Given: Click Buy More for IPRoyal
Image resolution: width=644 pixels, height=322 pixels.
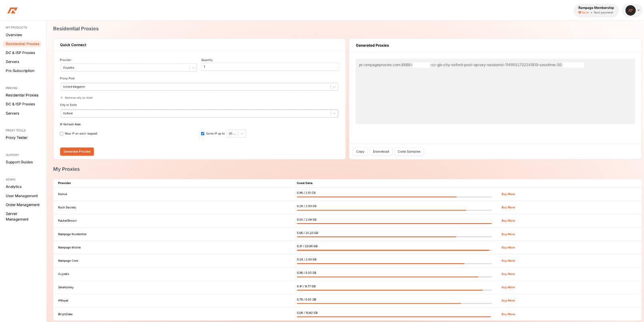Looking at the screenshot, I should click(508, 301).
